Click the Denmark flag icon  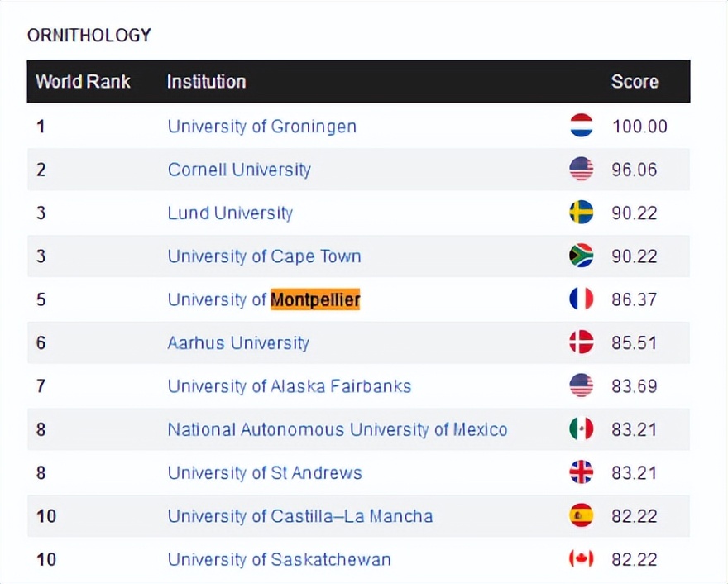tap(582, 342)
